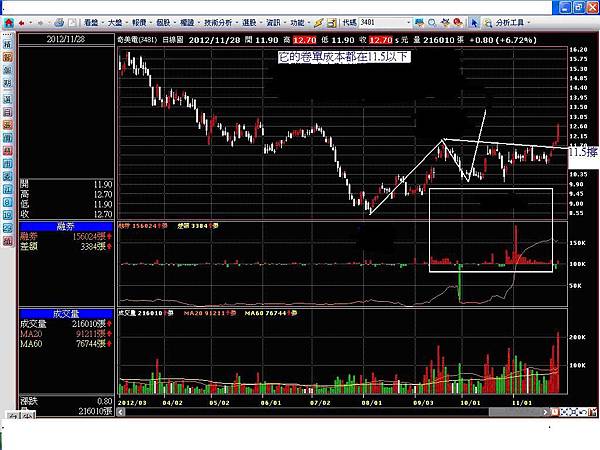The height and width of the screenshot is (450, 600).
Task: Click the chart scrollbar right arrow
Action: click(545, 412)
